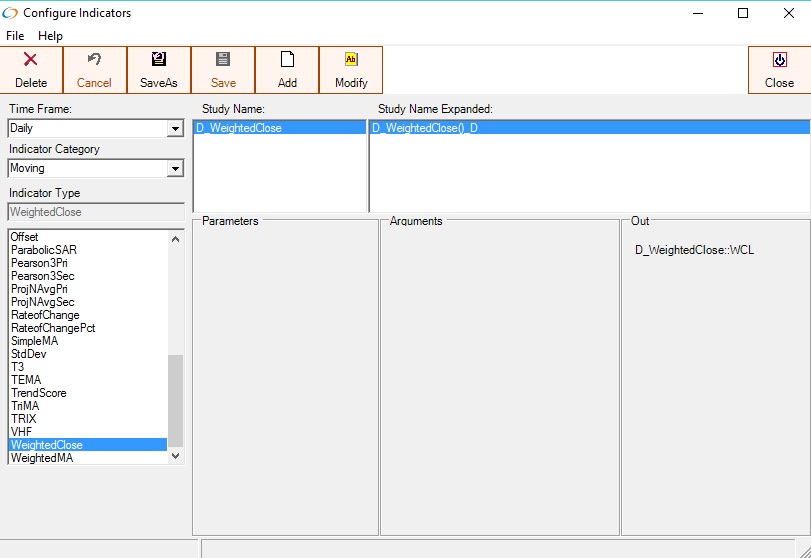Click the Save floppy disk icon
Screen dimensions: 811x558
pyautogui.click(x=223, y=60)
